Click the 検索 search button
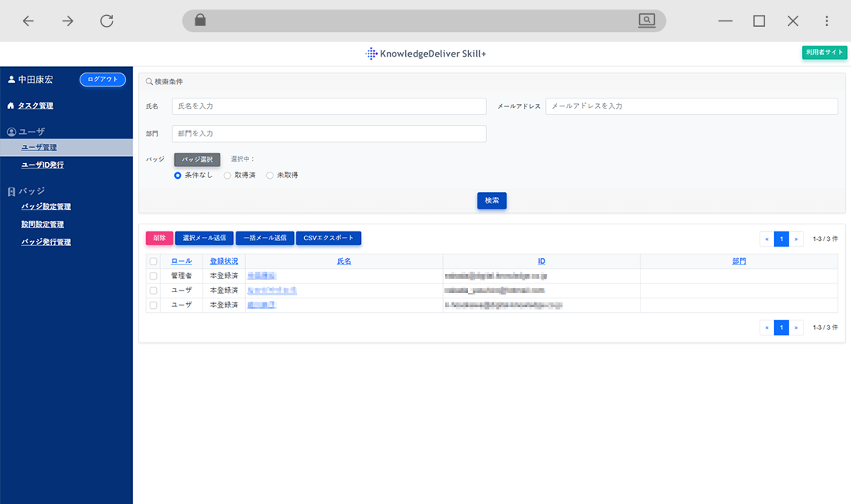The image size is (851, 504). click(x=491, y=200)
